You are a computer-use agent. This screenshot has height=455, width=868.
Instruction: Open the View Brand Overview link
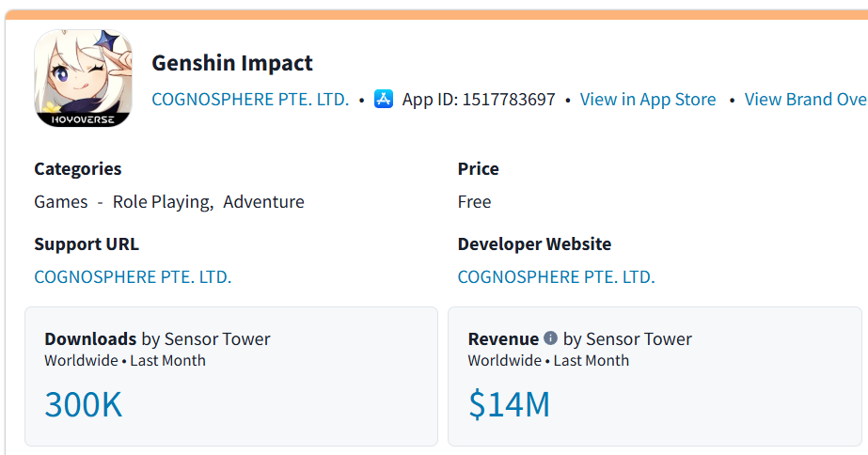[805, 100]
